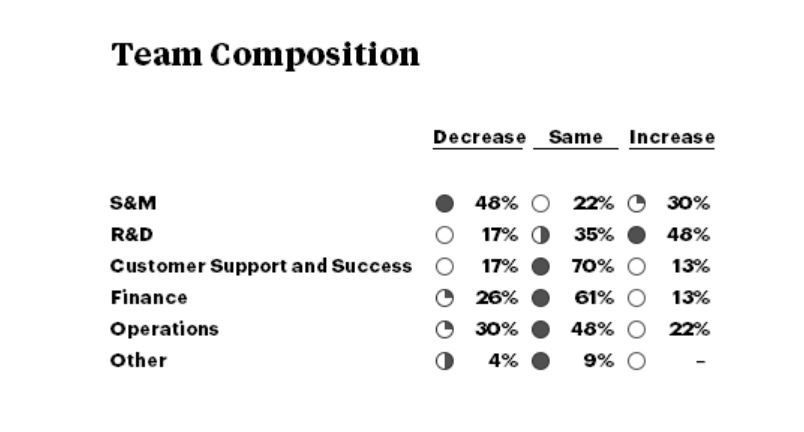Click the quarter-pie icon for Operations Decrease
The height and width of the screenshot is (432, 804).
coord(445,330)
